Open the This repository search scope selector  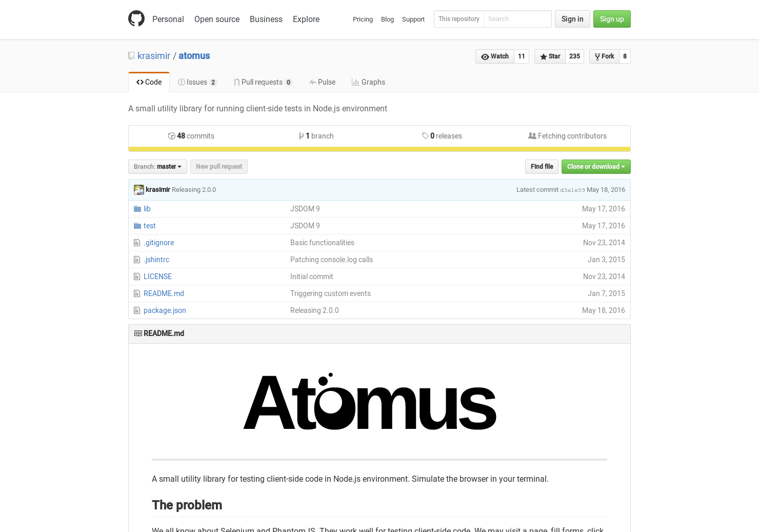click(x=458, y=19)
